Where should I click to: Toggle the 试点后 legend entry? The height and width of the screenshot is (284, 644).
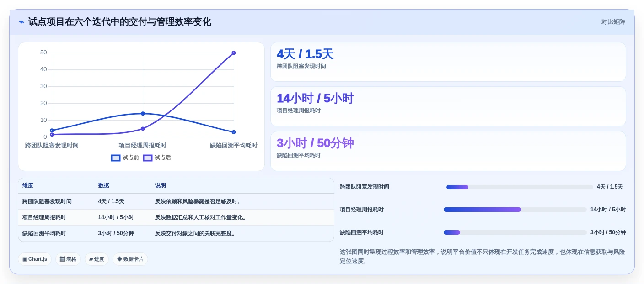tap(157, 158)
